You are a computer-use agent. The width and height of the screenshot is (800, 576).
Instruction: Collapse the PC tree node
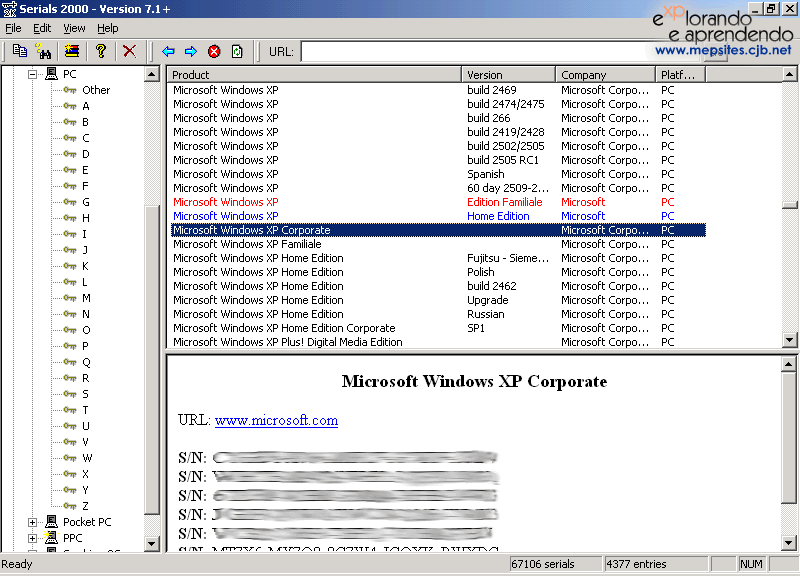[x=33, y=74]
